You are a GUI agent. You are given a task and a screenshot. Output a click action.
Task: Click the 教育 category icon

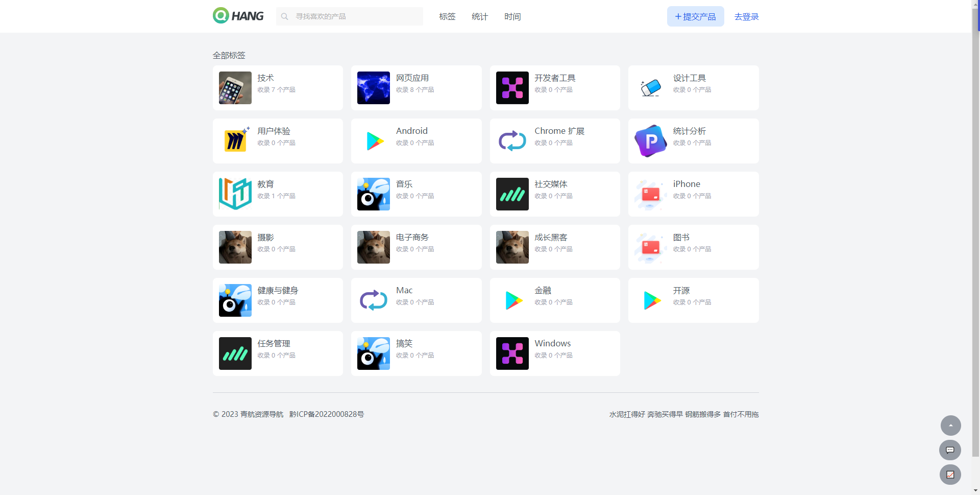(x=235, y=194)
